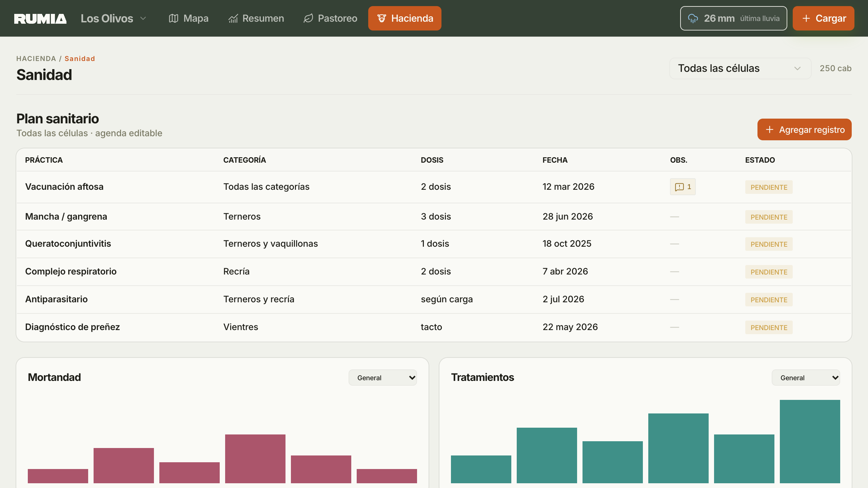Click PENDIENTE status for Mancha / gangrena

pyautogui.click(x=769, y=217)
